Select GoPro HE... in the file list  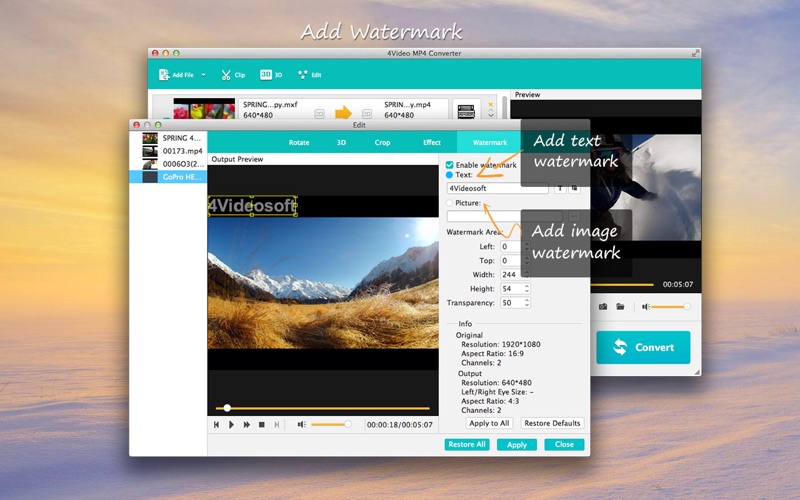pos(168,177)
